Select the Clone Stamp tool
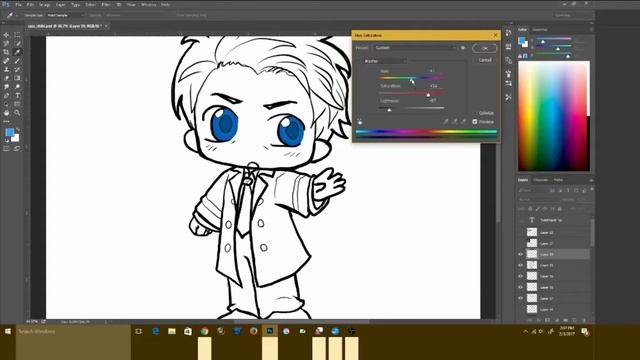This screenshot has height=360, width=640. 6,69
